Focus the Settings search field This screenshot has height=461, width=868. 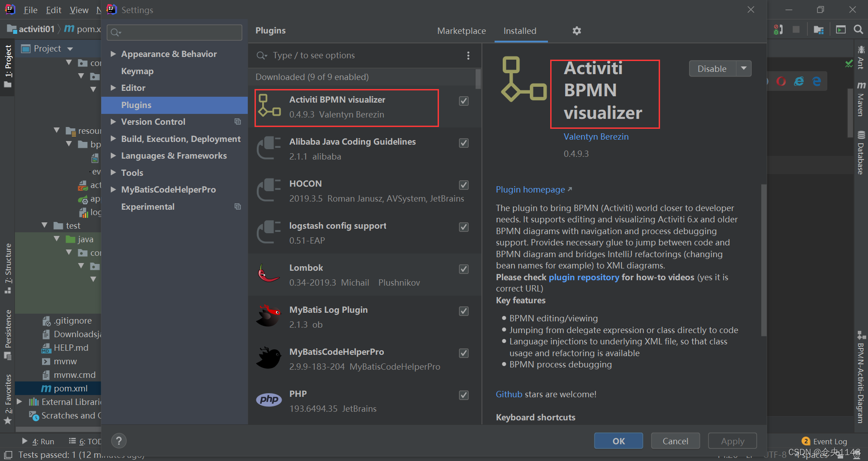[x=175, y=32]
